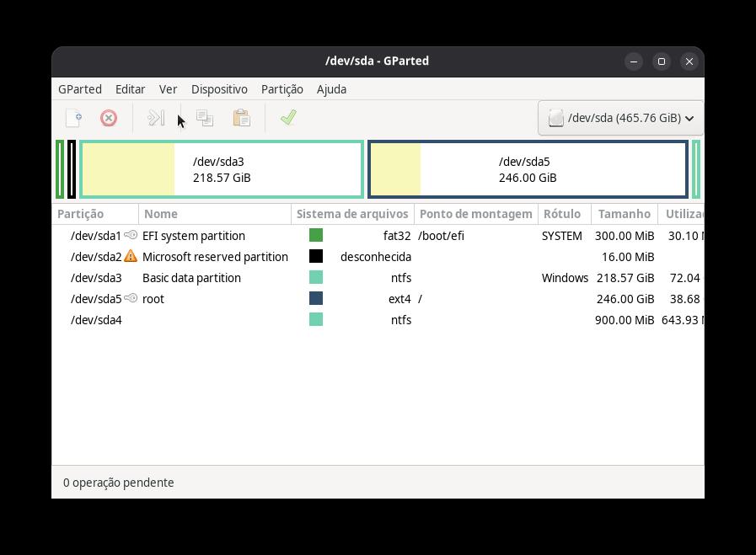Click the 'desconhecida' file system text
This screenshot has height=555, width=756.
[376, 257]
